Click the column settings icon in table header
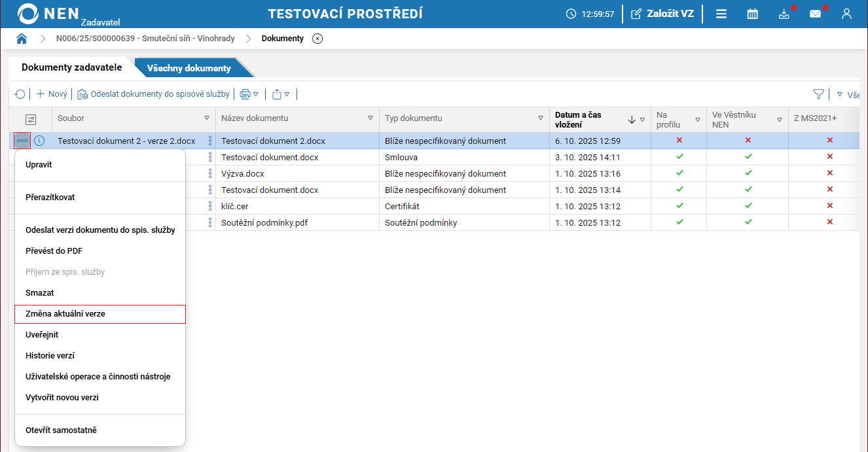This screenshot has height=452, width=868. pyautogui.click(x=30, y=119)
